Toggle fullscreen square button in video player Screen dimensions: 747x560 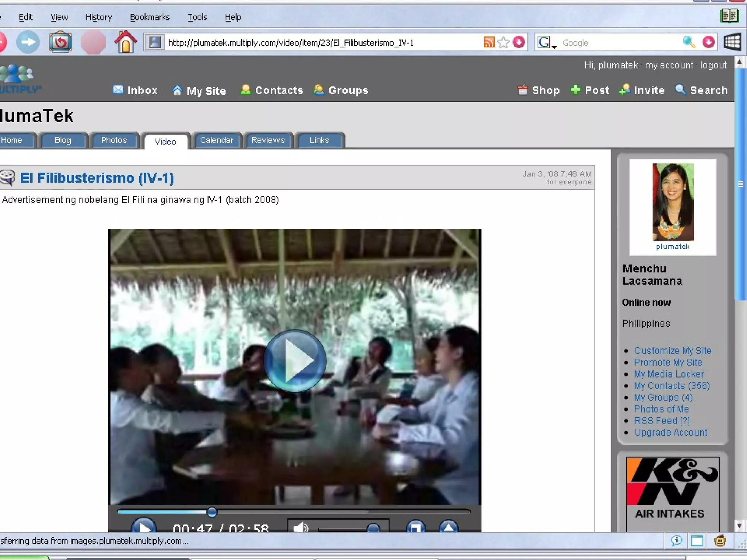pyautogui.click(x=415, y=528)
